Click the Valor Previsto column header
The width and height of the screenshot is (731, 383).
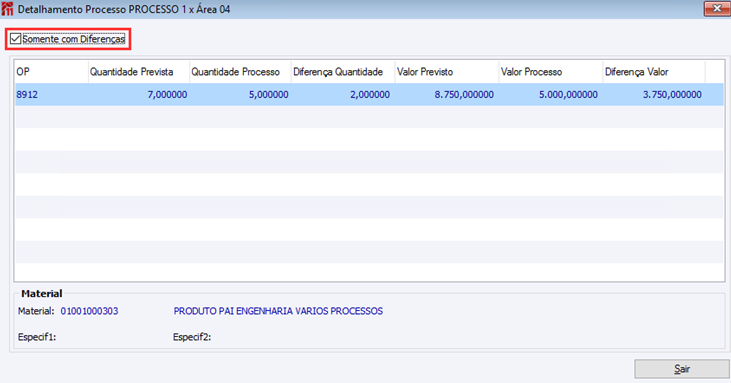(x=447, y=72)
